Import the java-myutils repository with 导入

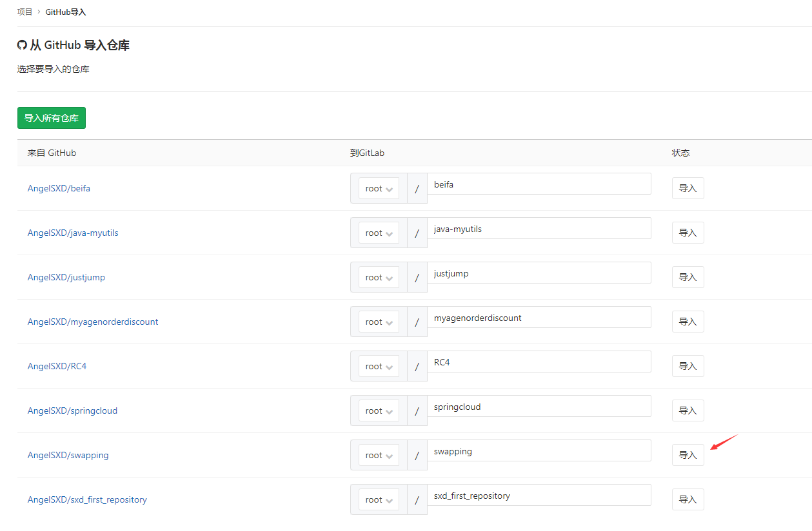click(x=688, y=233)
